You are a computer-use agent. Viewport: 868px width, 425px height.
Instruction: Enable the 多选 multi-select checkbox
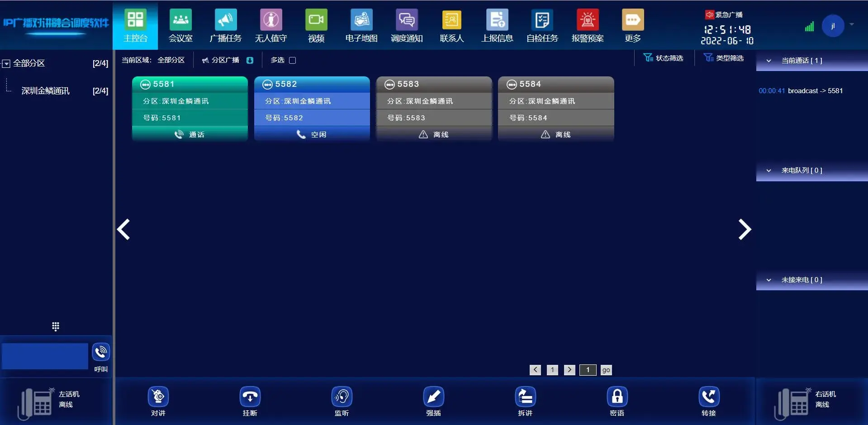[293, 60]
